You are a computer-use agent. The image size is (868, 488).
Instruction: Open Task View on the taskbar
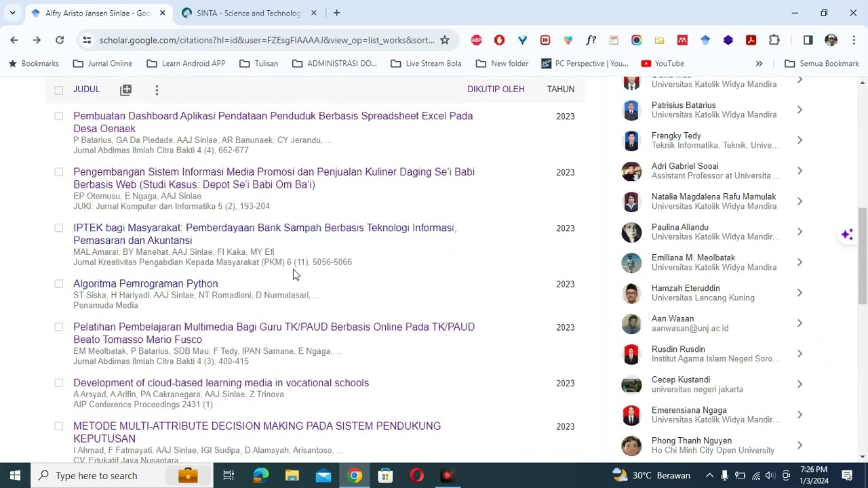229,475
